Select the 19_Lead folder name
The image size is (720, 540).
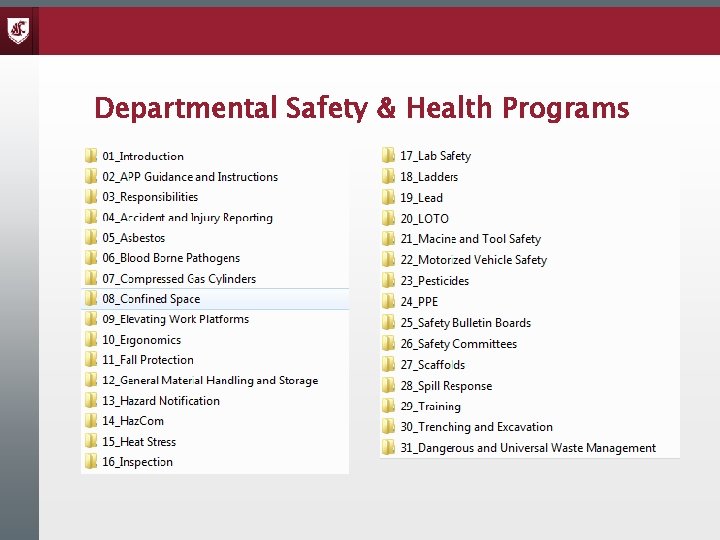point(421,198)
